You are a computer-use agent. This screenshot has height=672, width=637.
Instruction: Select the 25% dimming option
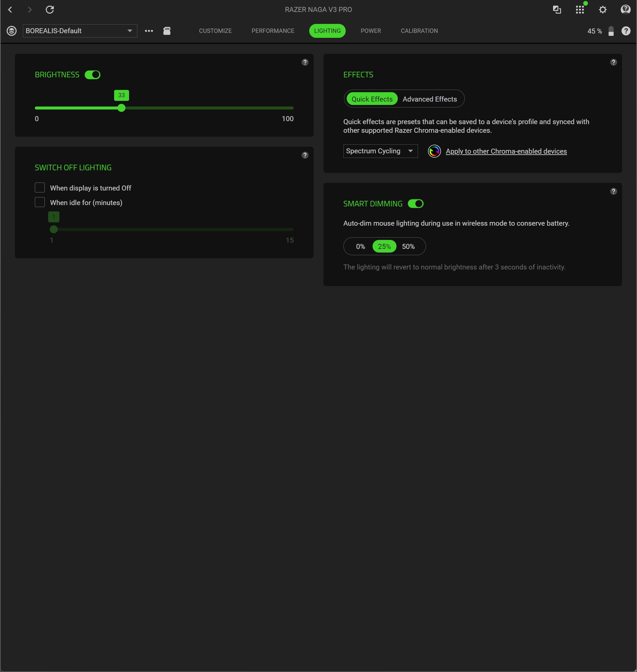pyautogui.click(x=384, y=247)
